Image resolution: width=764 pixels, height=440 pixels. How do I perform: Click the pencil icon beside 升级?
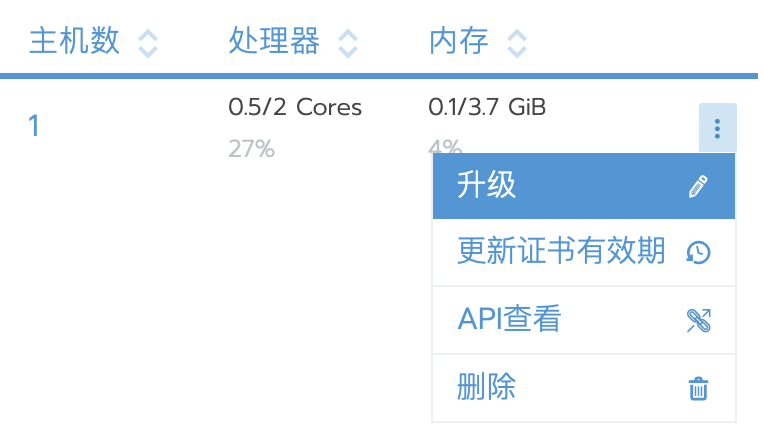[698, 186]
